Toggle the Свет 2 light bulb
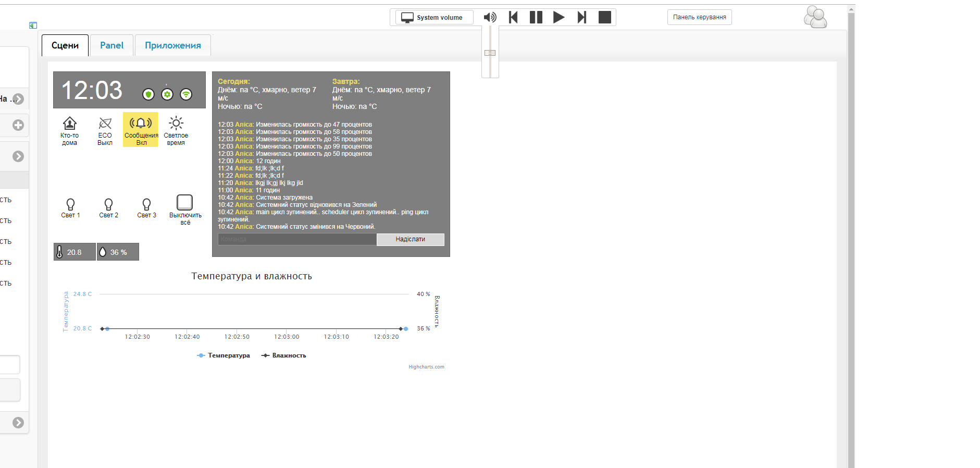Viewport: 980px width, 468px height. point(108,207)
